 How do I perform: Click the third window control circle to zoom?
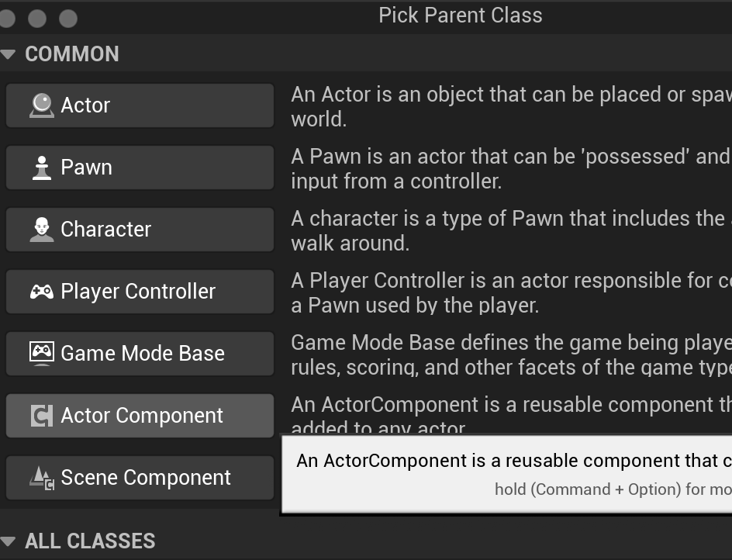point(68,18)
